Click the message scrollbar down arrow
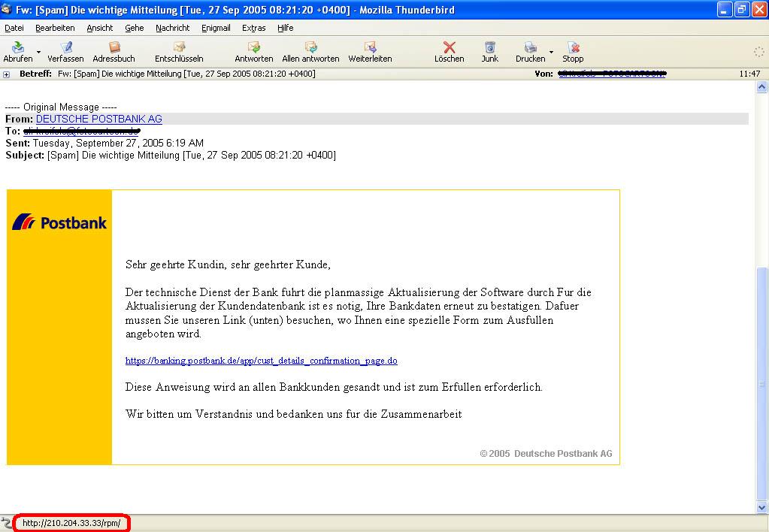The image size is (769, 532). pos(761,507)
